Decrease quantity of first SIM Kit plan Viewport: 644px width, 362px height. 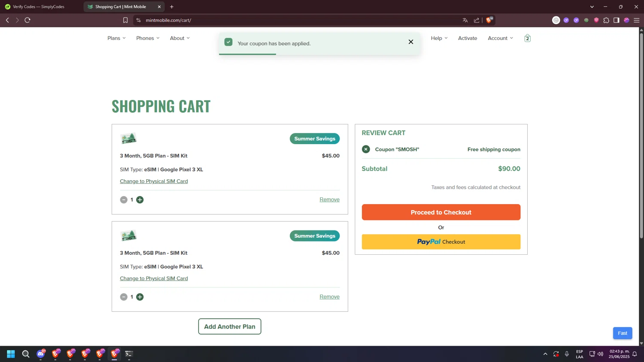(124, 200)
